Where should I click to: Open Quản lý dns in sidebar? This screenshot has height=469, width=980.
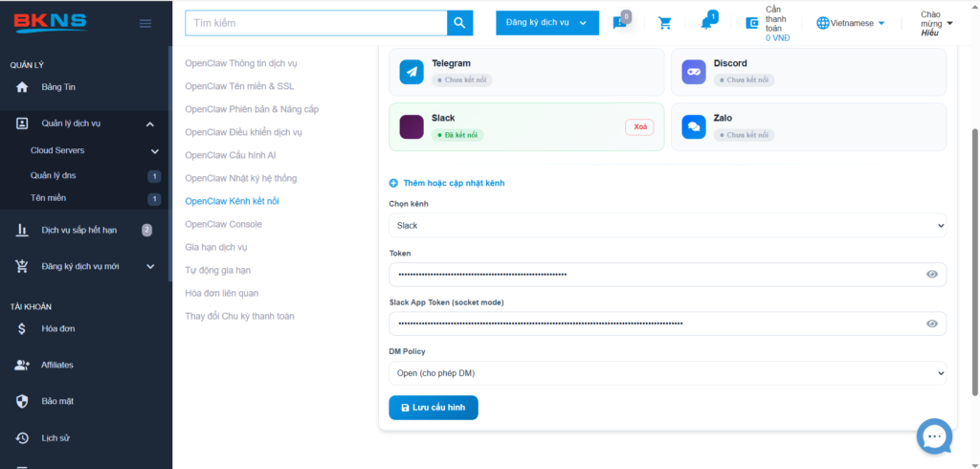(54, 176)
